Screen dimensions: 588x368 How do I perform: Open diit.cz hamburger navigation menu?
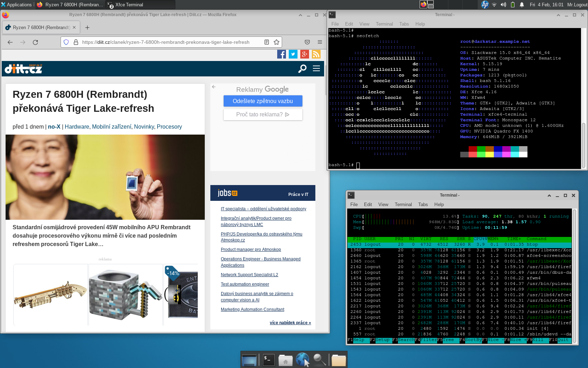(x=316, y=68)
